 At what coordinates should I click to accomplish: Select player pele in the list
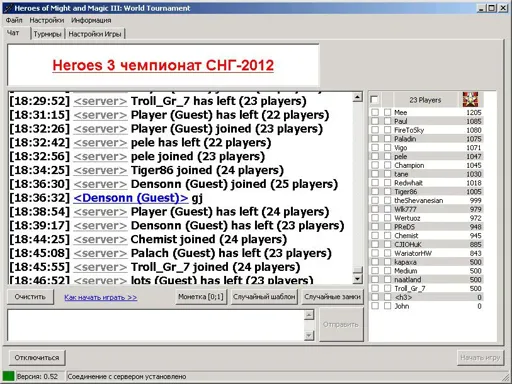click(x=400, y=156)
